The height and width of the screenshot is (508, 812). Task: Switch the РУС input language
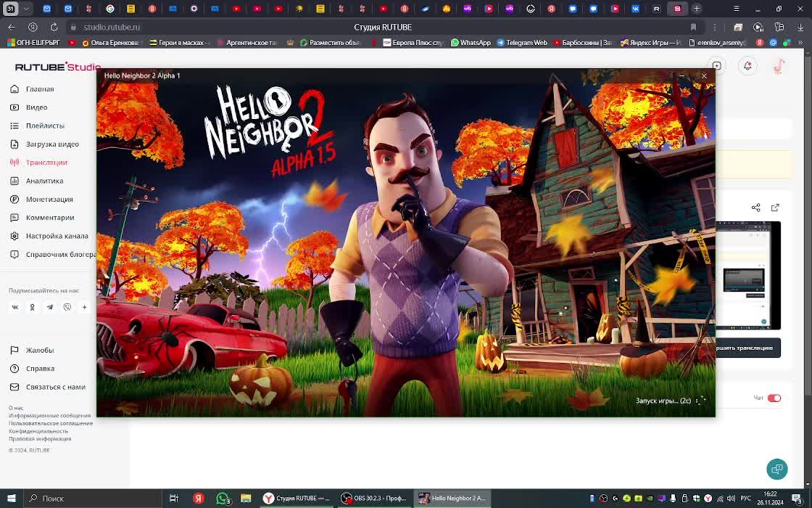tap(746, 498)
